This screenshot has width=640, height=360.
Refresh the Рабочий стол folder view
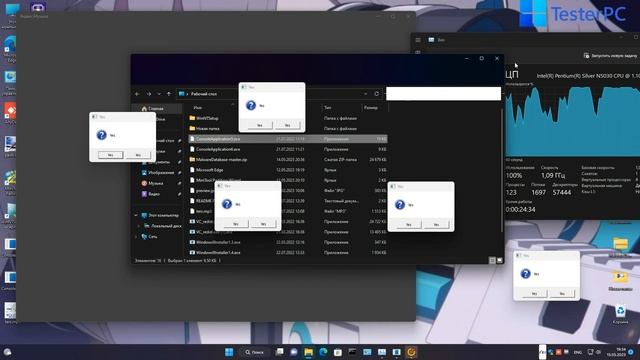coord(376,94)
